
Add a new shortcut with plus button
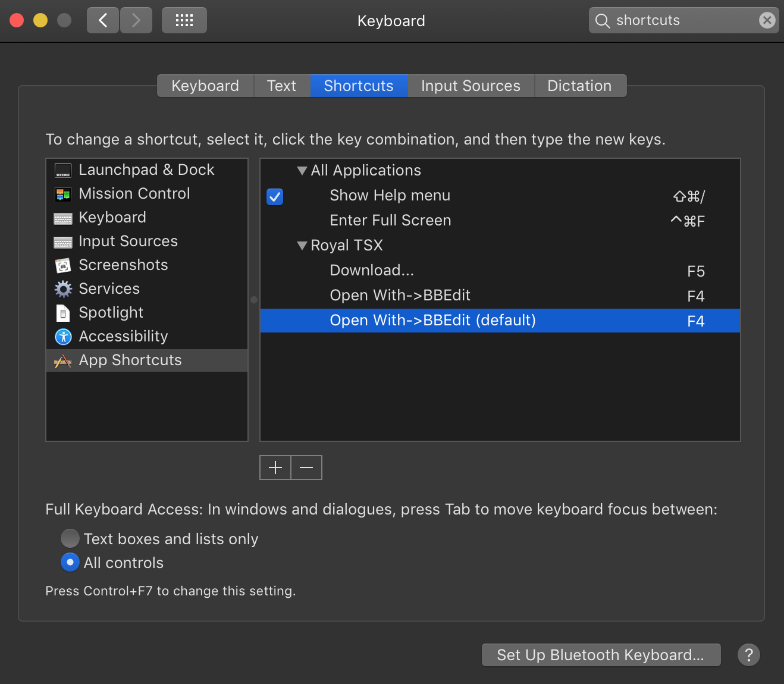pos(275,467)
